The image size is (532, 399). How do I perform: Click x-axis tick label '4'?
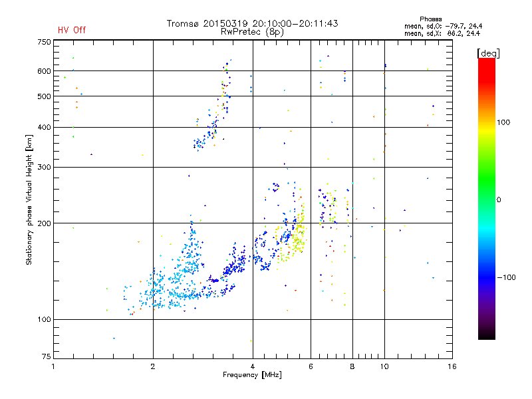[x=253, y=366]
